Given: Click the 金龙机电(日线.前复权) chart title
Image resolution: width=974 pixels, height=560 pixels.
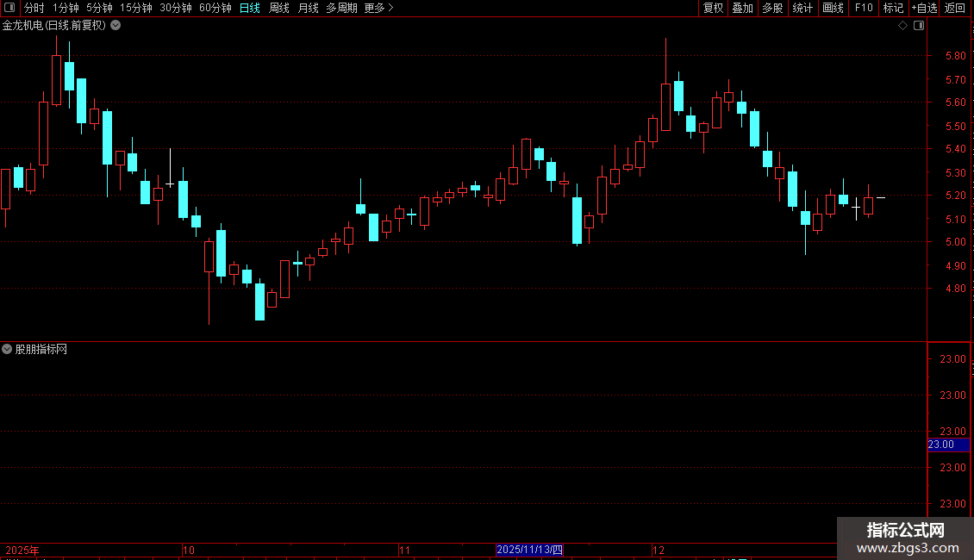Looking at the screenshot, I should click(54, 26).
